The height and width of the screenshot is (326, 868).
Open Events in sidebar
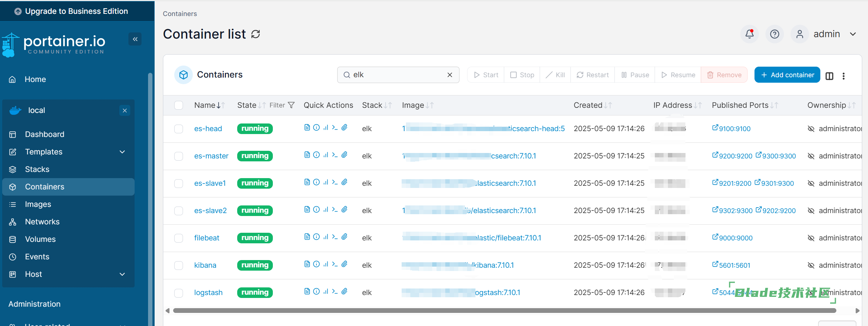pos(68,257)
